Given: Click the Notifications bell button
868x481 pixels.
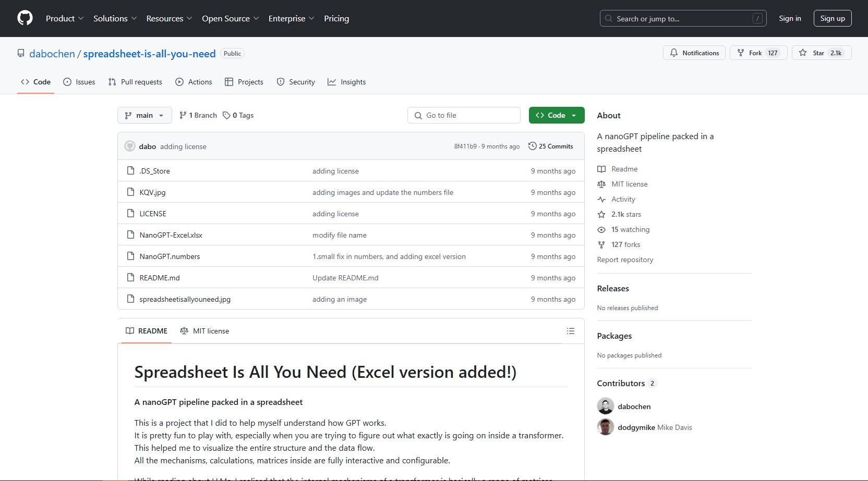Looking at the screenshot, I should [694, 53].
